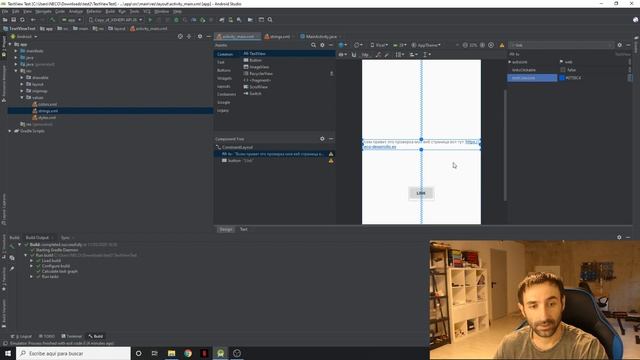The width and height of the screenshot is (640, 360).
Task: Open Task View from the taskbar
Action: [155, 353]
